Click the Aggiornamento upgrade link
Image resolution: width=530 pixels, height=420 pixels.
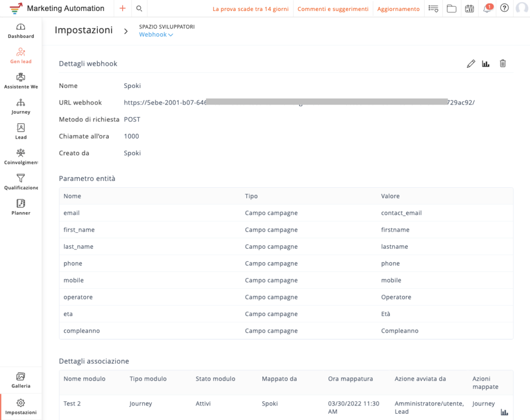(x=398, y=9)
